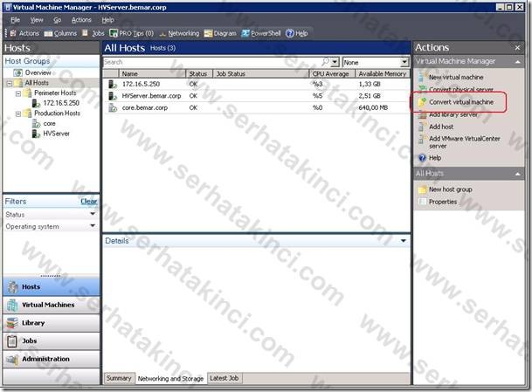Select the core host in tree

click(49, 123)
